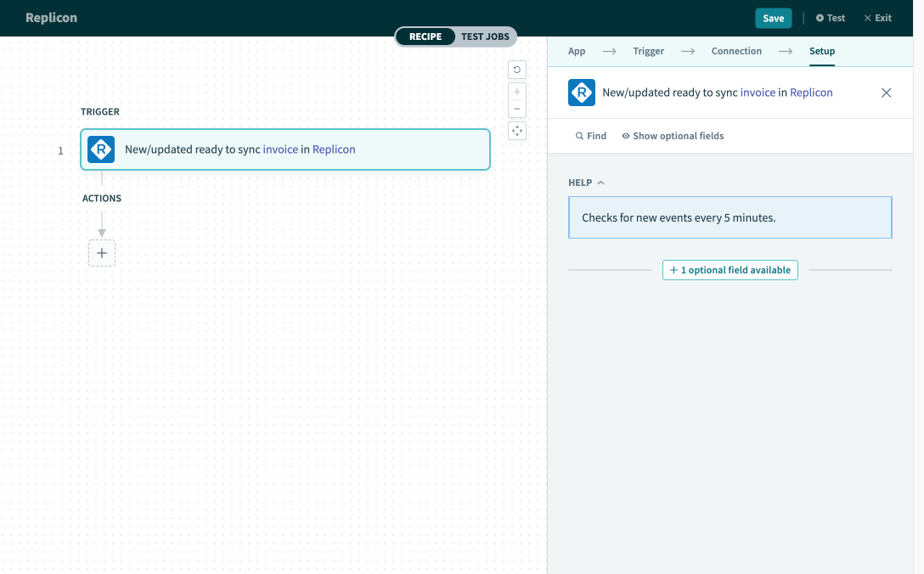Screen dimensions: 924x574
Task: Select the Connection step in the breadcrumb
Action: [x=736, y=51]
